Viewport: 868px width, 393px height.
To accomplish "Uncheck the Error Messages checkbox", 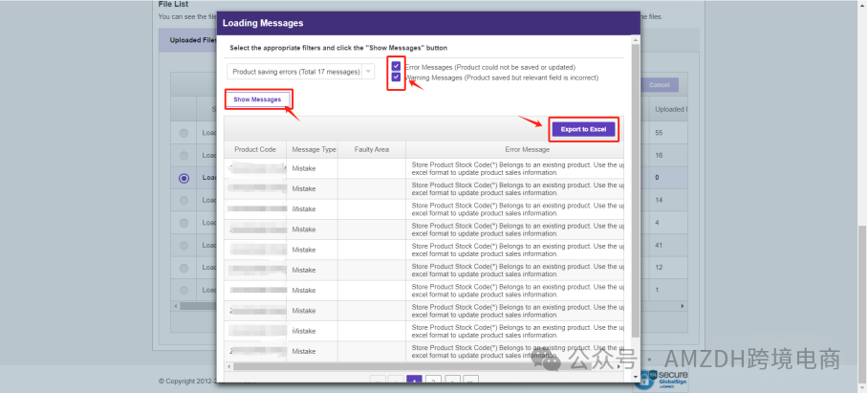I will tap(396, 66).
